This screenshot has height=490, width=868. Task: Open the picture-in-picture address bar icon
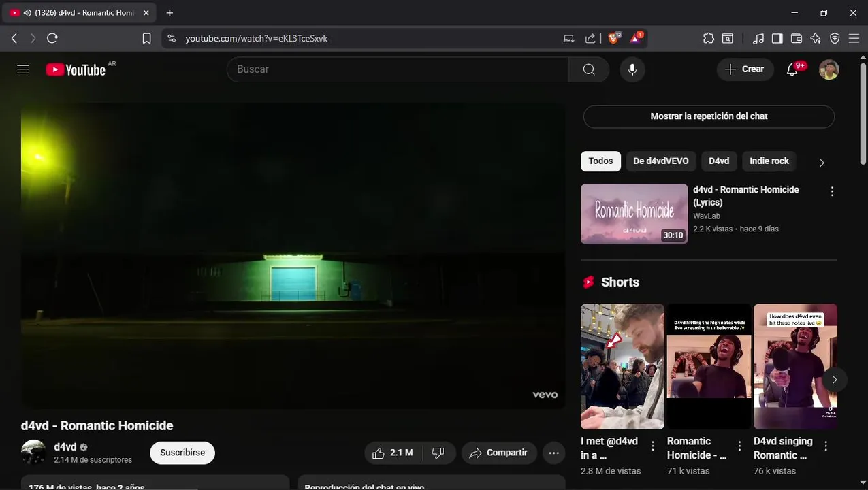click(x=569, y=39)
